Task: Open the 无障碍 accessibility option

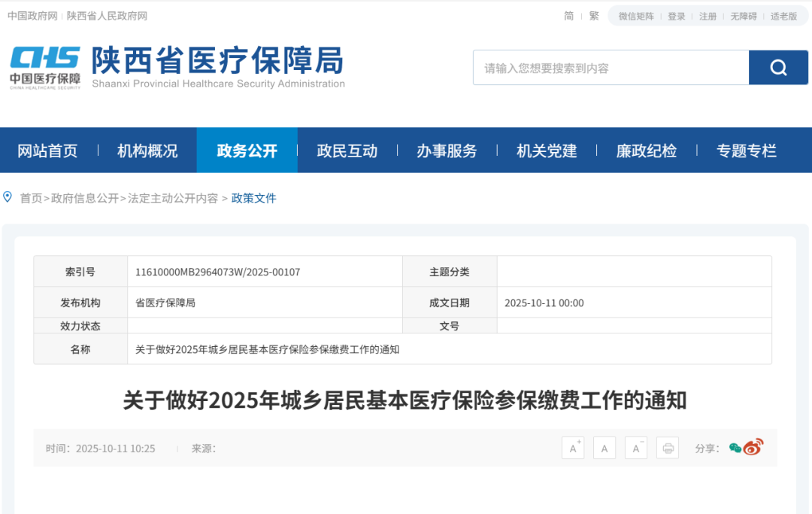Action: 744,17
